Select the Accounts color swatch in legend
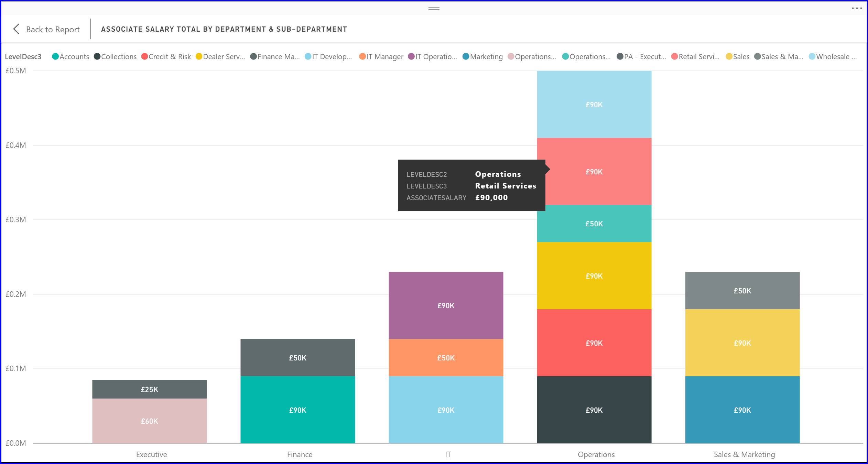 (55, 56)
